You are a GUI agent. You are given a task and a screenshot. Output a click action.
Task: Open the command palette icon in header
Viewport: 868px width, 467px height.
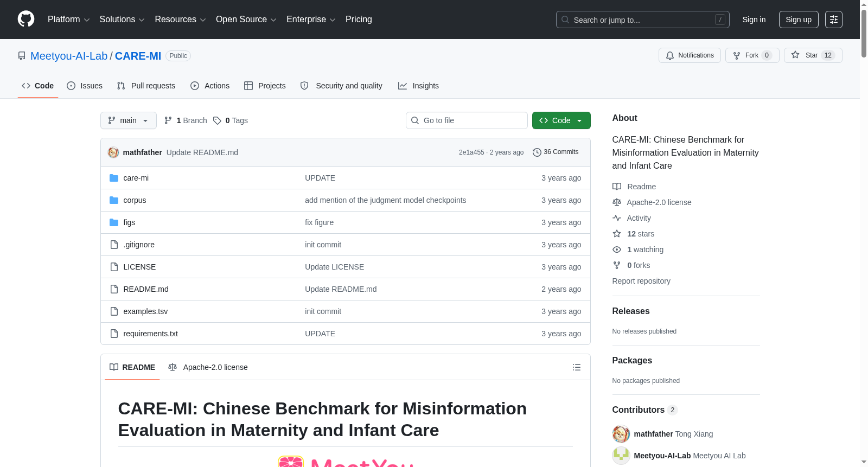834,20
